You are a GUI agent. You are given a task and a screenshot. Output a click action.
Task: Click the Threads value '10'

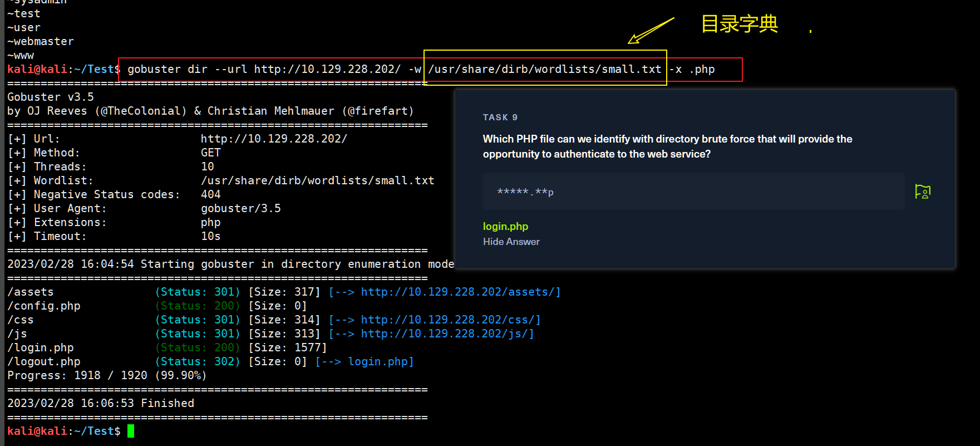click(x=208, y=166)
